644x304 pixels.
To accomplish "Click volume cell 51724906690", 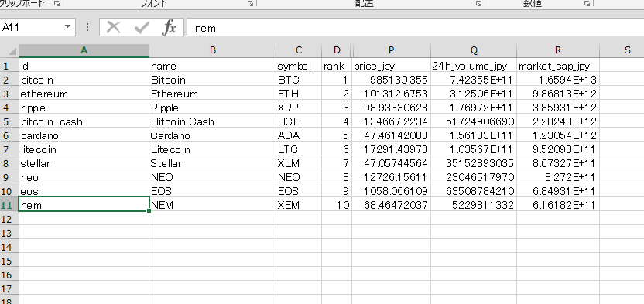I will (474, 121).
